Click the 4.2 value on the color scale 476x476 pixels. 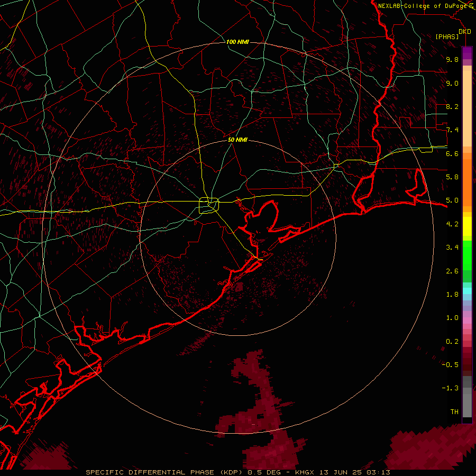click(x=452, y=224)
